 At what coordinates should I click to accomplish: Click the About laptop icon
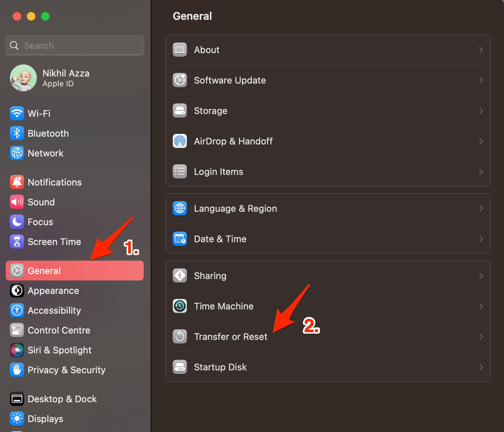pyautogui.click(x=180, y=50)
